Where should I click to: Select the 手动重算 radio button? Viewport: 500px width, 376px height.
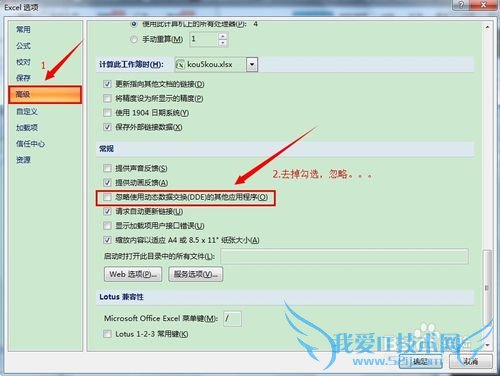point(134,40)
